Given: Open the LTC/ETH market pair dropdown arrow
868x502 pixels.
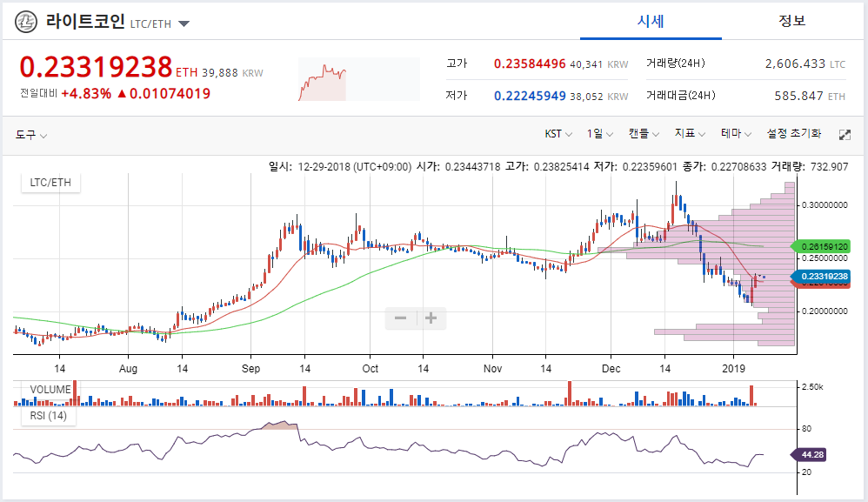Looking at the screenshot, I should (x=184, y=23).
